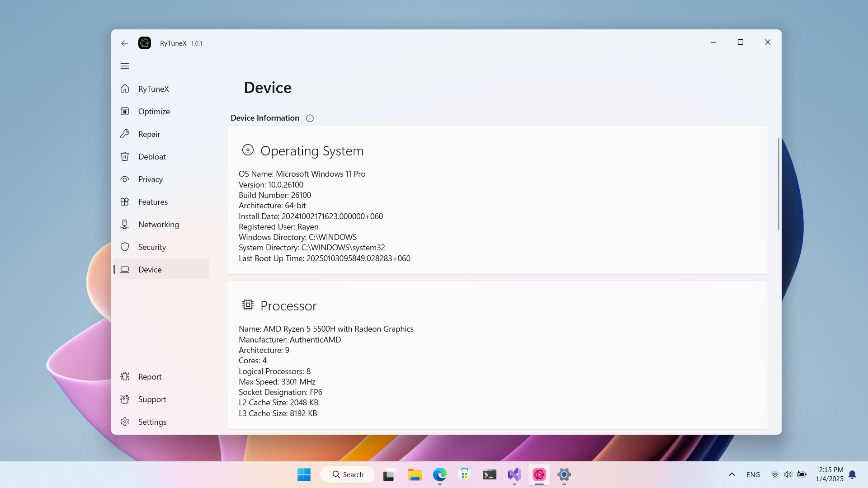Open the Report page

161,376
